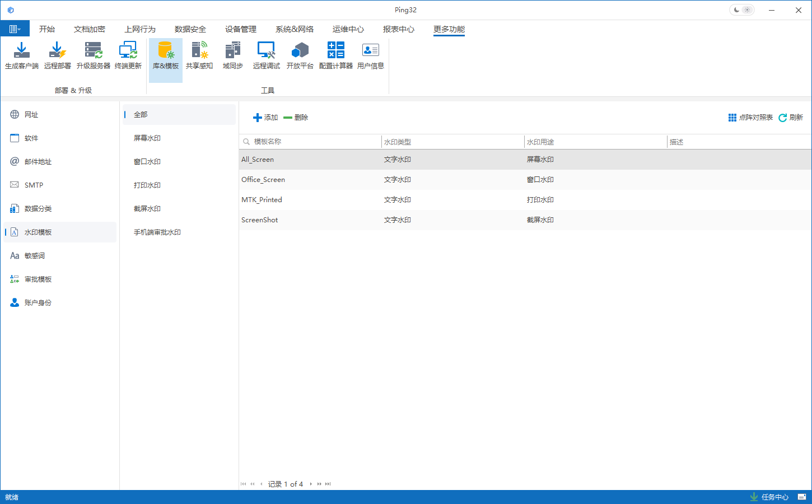Jump to the last record page
This screenshot has height=504, width=812.
tap(328, 484)
